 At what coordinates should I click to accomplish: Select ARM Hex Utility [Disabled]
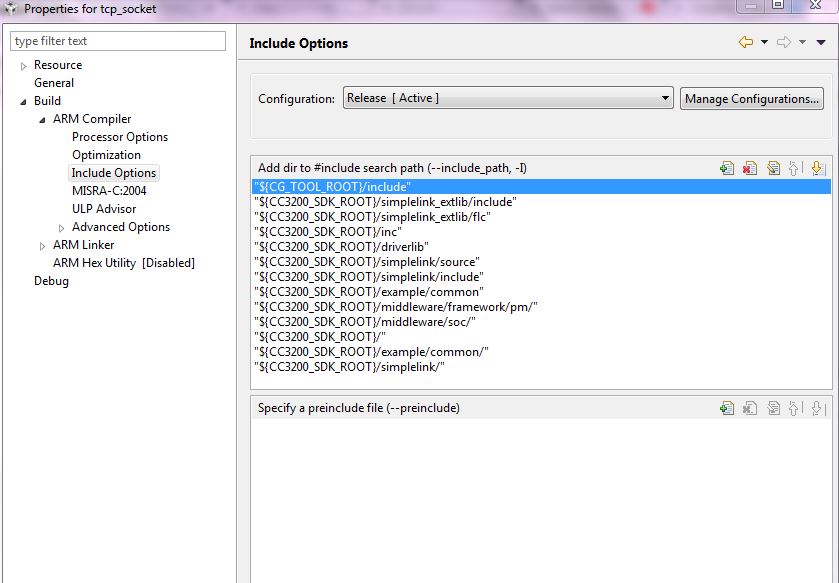pos(124,263)
